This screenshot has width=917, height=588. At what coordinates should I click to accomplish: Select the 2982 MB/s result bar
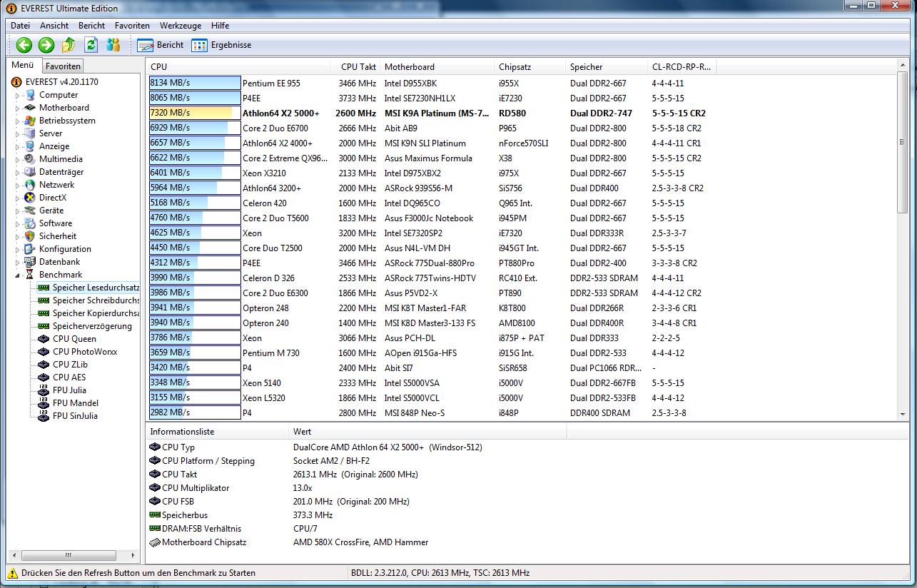click(x=195, y=412)
